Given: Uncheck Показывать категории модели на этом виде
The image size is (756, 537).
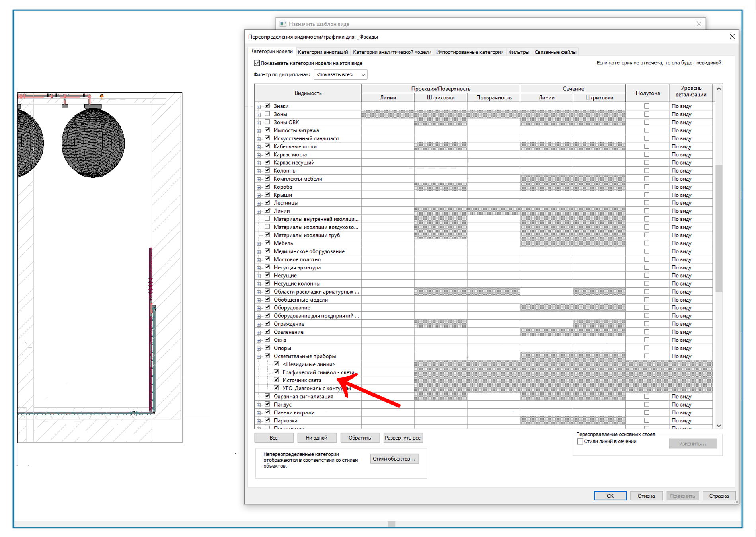Looking at the screenshot, I should pos(257,63).
